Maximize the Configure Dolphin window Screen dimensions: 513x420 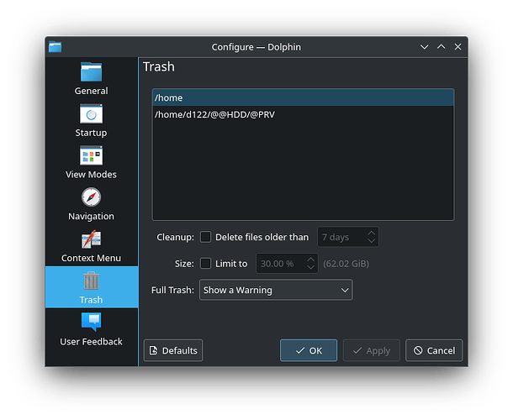pyautogui.click(x=441, y=47)
